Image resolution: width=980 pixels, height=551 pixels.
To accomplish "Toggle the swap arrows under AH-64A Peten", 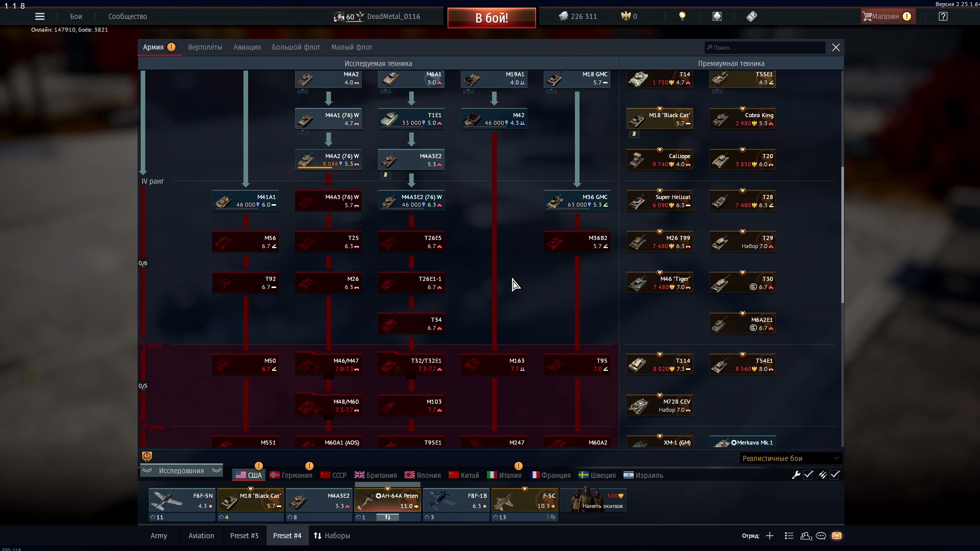I will pyautogui.click(x=388, y=517).
